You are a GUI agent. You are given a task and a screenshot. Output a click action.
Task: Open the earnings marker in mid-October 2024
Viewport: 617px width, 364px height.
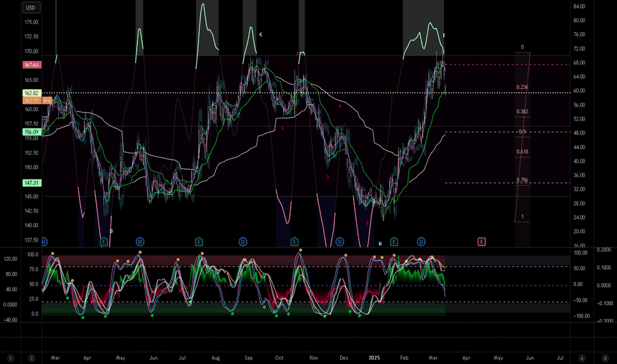(295, 242)
